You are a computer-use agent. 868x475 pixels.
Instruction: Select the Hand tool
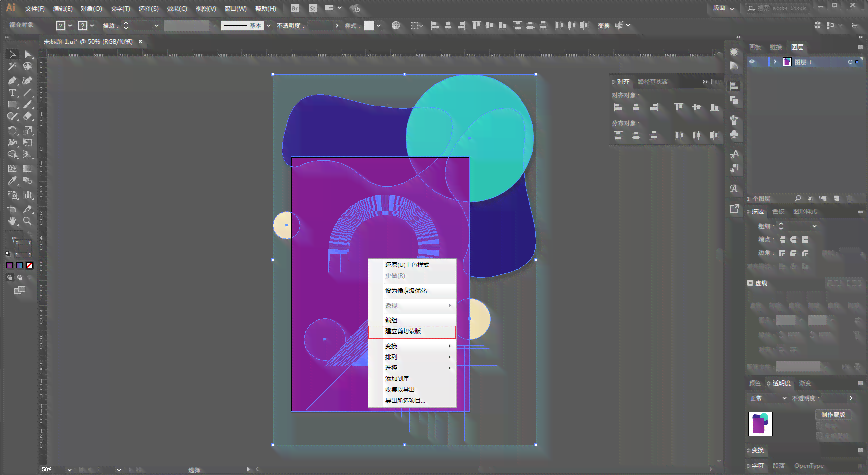[12, 221]
